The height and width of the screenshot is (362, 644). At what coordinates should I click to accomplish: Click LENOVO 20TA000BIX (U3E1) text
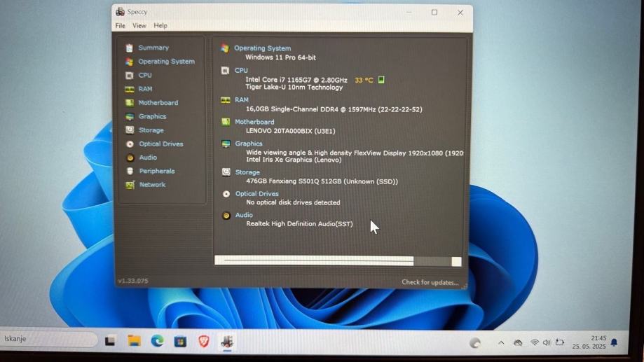point(290,132)
